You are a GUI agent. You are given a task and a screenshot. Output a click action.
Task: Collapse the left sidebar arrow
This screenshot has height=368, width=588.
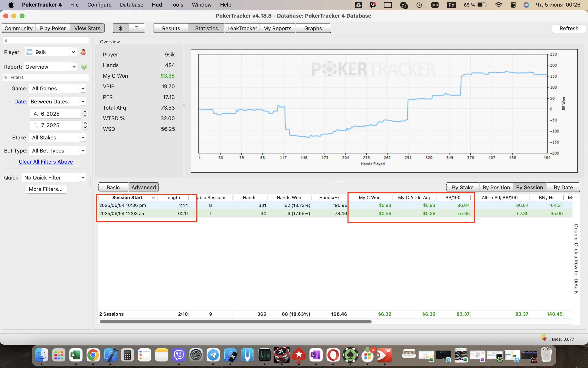(6, 41)
